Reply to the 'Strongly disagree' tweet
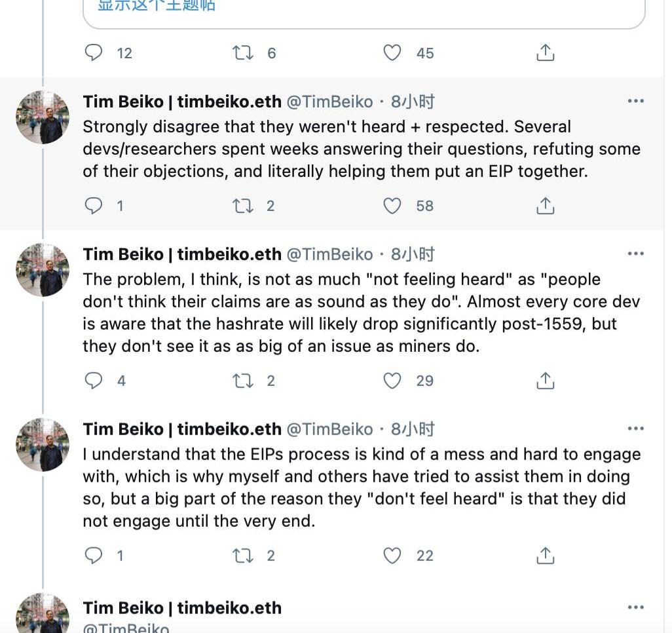 click(x=94, y=206)
